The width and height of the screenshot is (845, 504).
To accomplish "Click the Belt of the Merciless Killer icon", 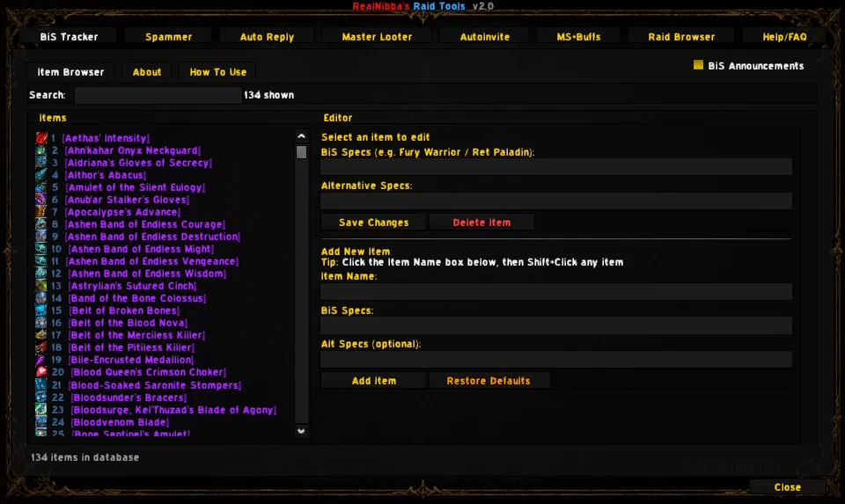I will pyautogui.click(x=41, y=335).
